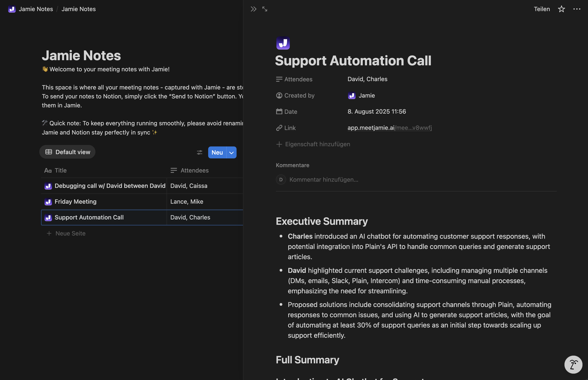The width and height of the screenshot is (588, 380).
Task: Click the Title column header
Action: 104,171
